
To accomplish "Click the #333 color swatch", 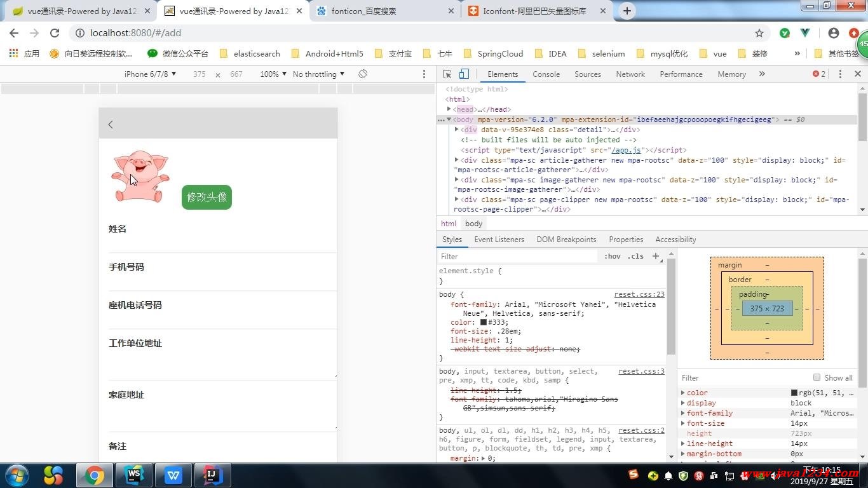I will [483, 322].
